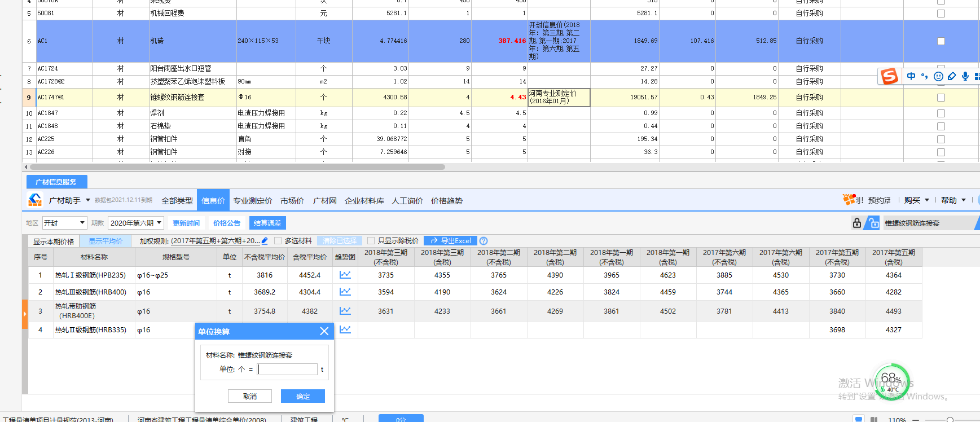This screenshot has height=422, width=980.
Task: Edit the 加权规则 weighting rule pencil
Action: pyautogui.click(x=265, y=241)
